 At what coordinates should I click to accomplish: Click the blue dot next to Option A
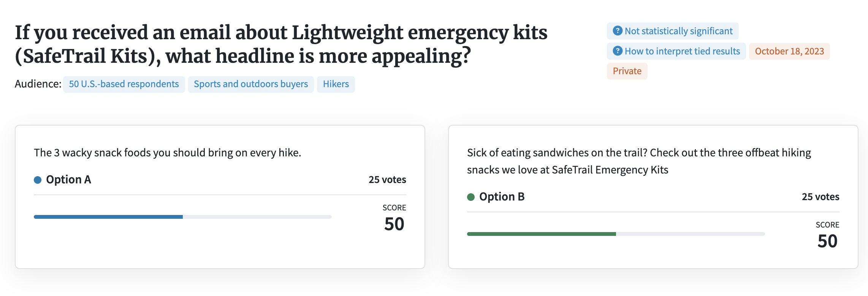pyautogui.click(x=38, y=180)
